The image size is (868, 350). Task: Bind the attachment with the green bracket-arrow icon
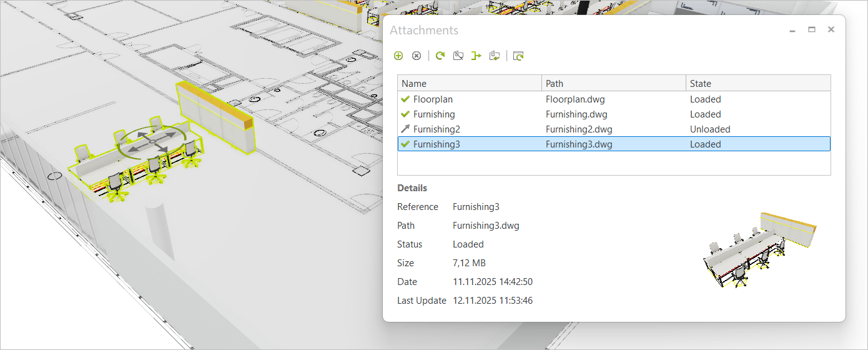[x=476, y=56]
